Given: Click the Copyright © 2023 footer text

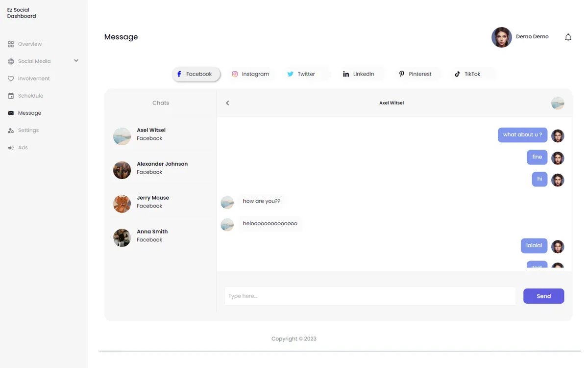Looking at the screenshot, I should pyautogui.click(x=294, y=339).
